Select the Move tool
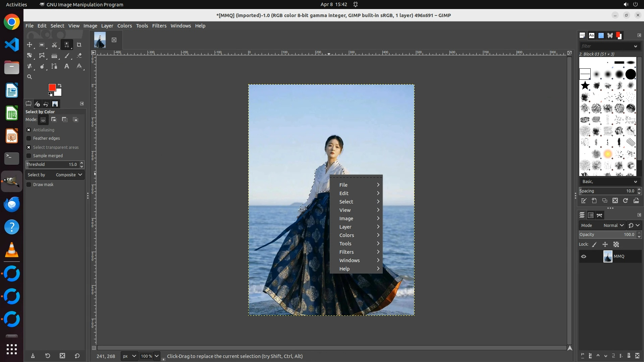Image resolution: width=644 pixels, height=362 pixels. pyautogui.click(x=30, y=45)
